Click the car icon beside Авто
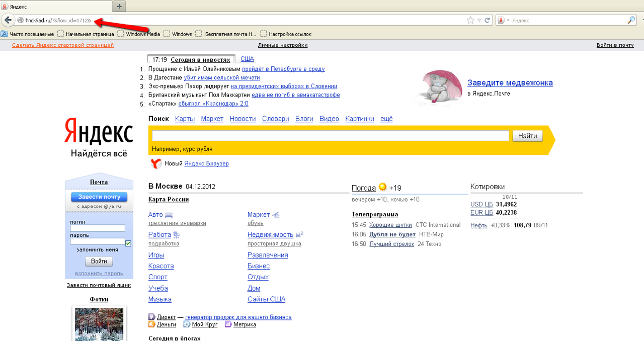The height and width of the screenshot is (341, 644). click(169, 215)
